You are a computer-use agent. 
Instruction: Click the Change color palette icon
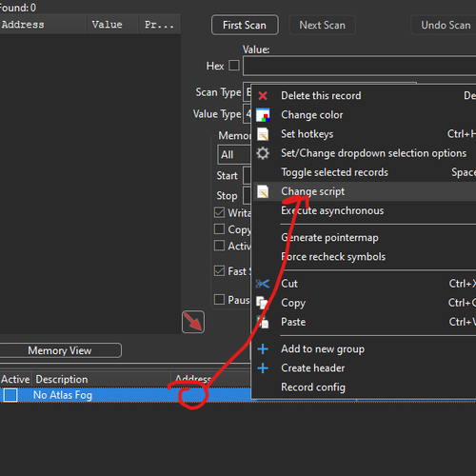pyautogui.click(x=263, y=115)
